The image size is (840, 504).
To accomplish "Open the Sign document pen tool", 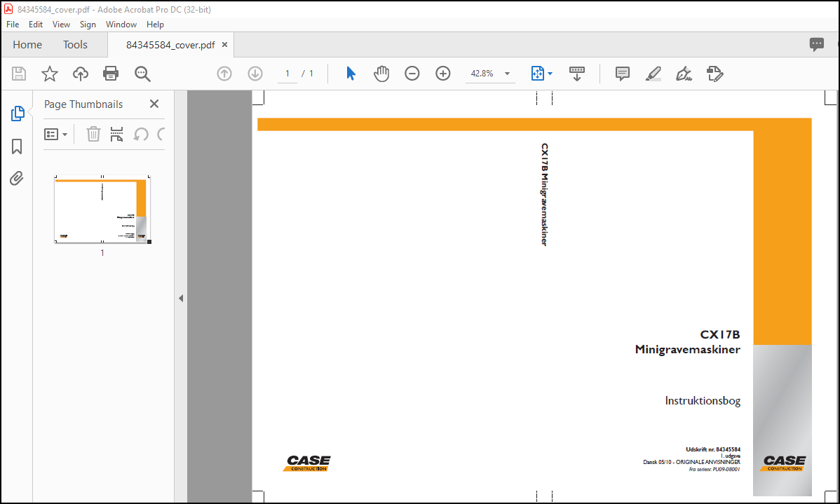I will (x=684, y=74).
